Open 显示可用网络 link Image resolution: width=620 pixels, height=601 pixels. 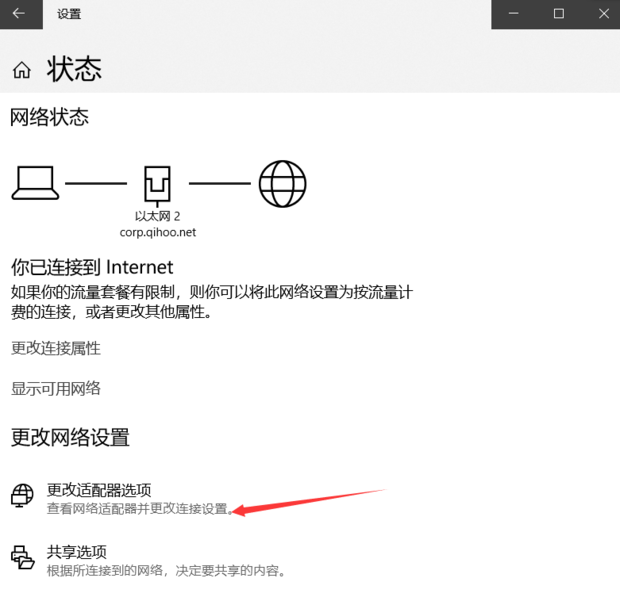56,388
